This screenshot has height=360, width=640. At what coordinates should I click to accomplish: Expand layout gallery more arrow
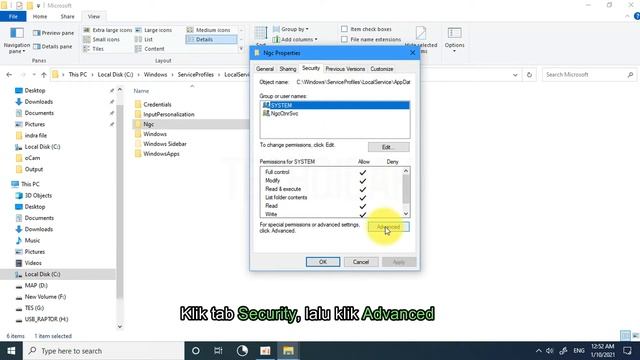(241, 49)
